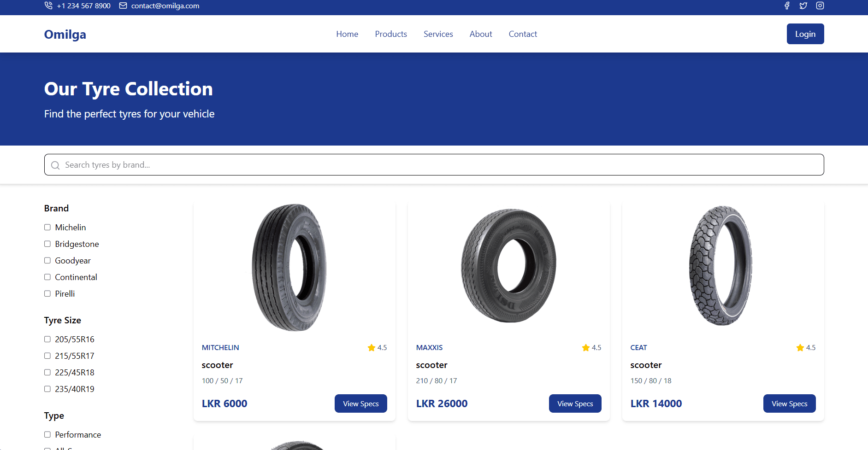View specs for the Mitchelin scooter tyre
Image resolution: width=868 pixels, height=450 pixels.
pyautogui.click(x=361, y=403)
